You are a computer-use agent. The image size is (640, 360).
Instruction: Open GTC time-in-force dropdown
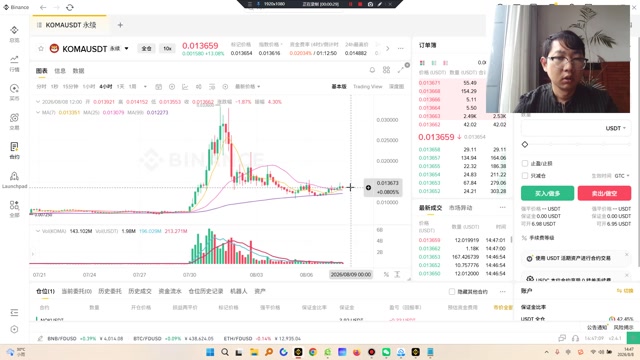coord(622,176)
